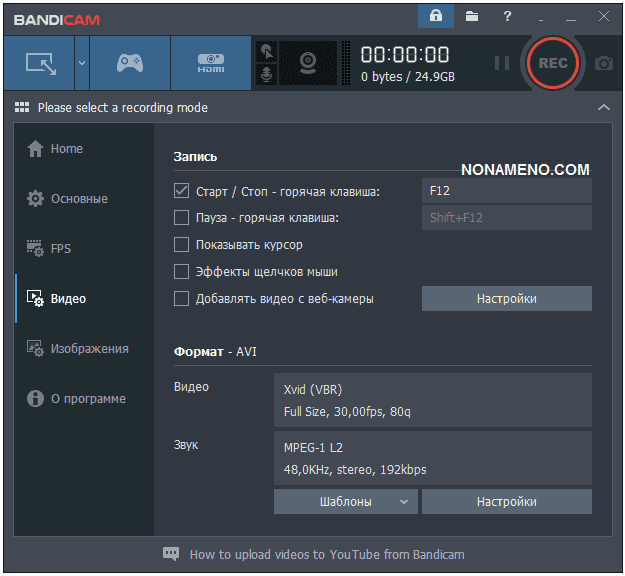Viewport: 625px width, 576px height.
Task: Switch to the FPS tab
Action: pyautogui.click(x=61, y=248)
